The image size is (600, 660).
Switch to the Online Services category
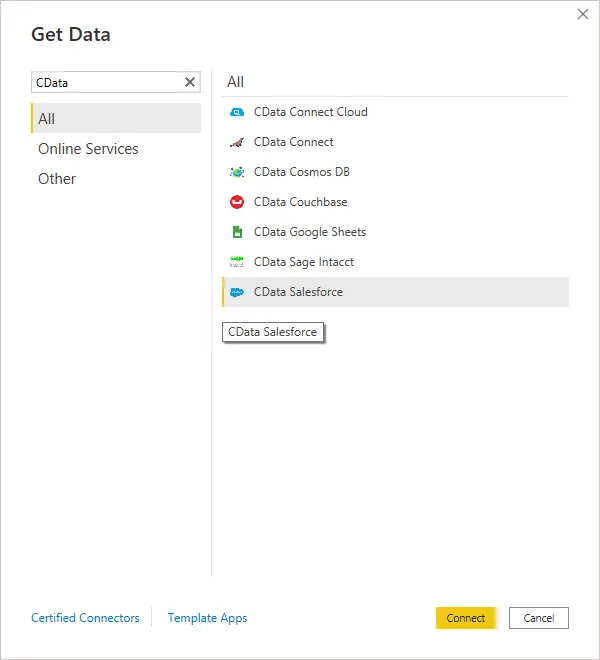click(x=88, y=149)
